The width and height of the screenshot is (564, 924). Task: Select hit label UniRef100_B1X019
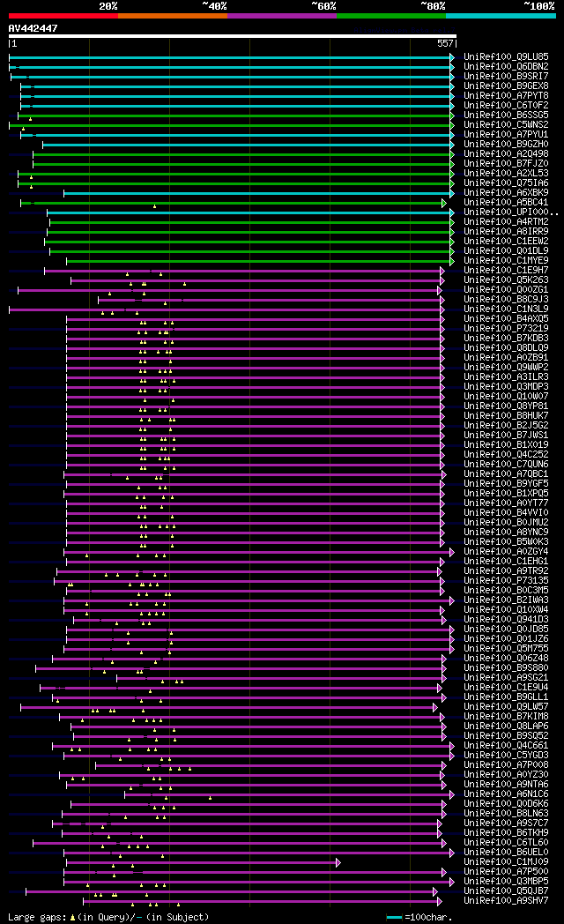pos(506,445)
